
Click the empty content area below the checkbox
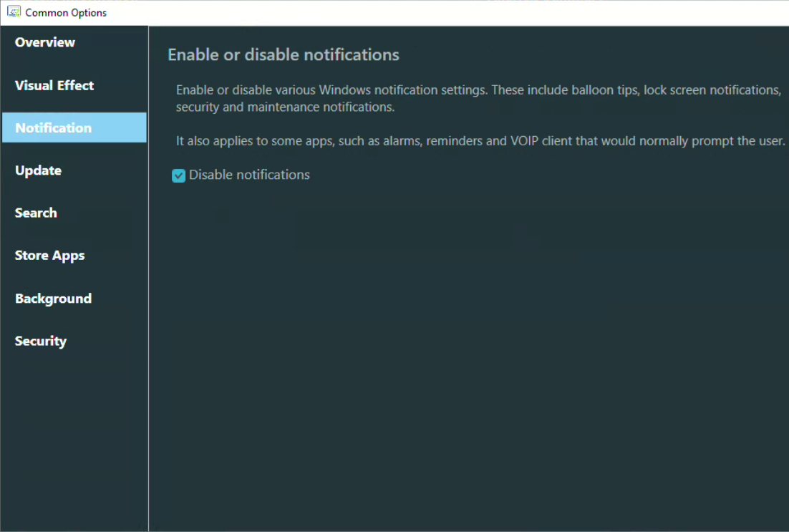[x=465, y=344]
